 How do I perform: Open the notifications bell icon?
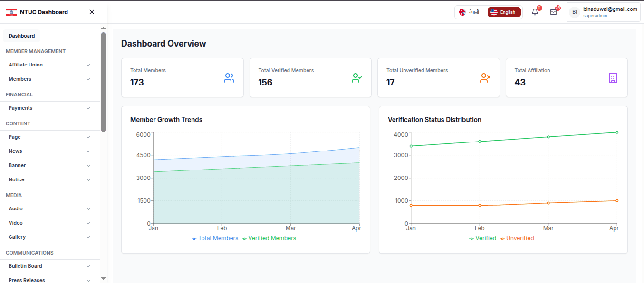coord(535,12)
